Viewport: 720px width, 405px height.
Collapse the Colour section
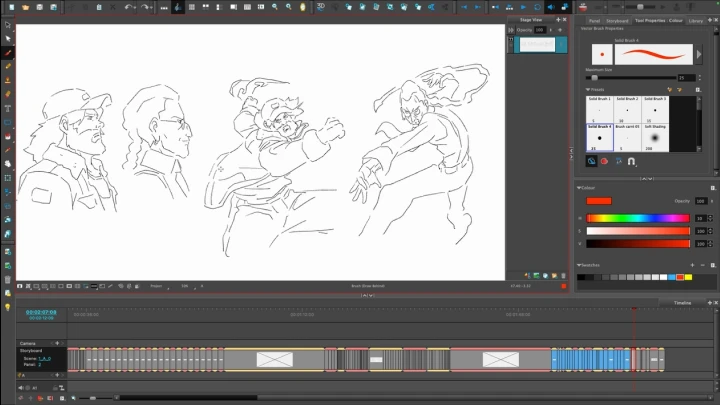click(579, 187)
